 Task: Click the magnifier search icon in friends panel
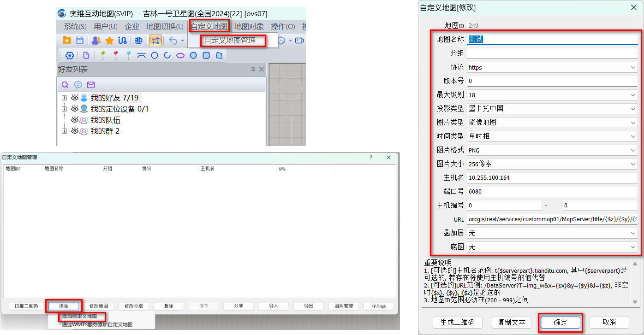(x=65, y=85)
